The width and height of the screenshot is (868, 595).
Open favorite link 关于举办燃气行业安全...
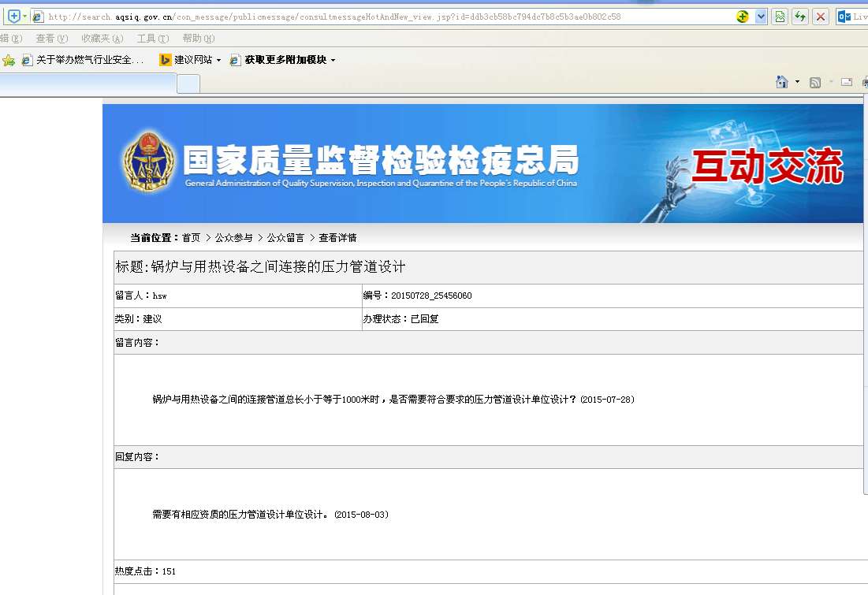tap(83, 60)
